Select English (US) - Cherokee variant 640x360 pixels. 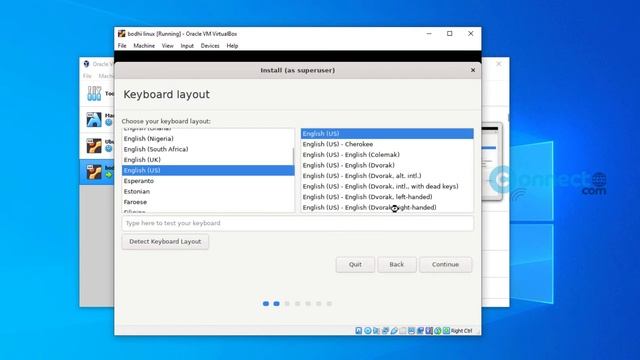[x=387, y=144]
